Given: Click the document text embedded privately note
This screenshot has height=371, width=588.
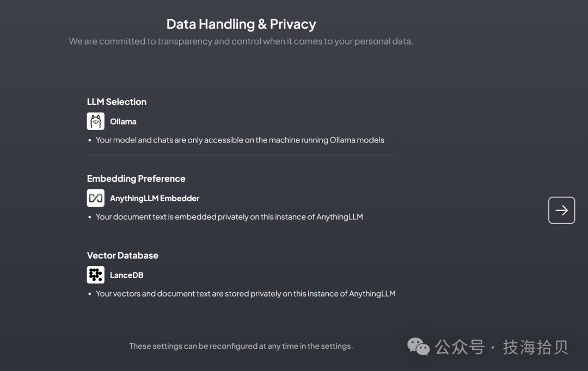Looking at the screenshot, I should tap(229, 217).
